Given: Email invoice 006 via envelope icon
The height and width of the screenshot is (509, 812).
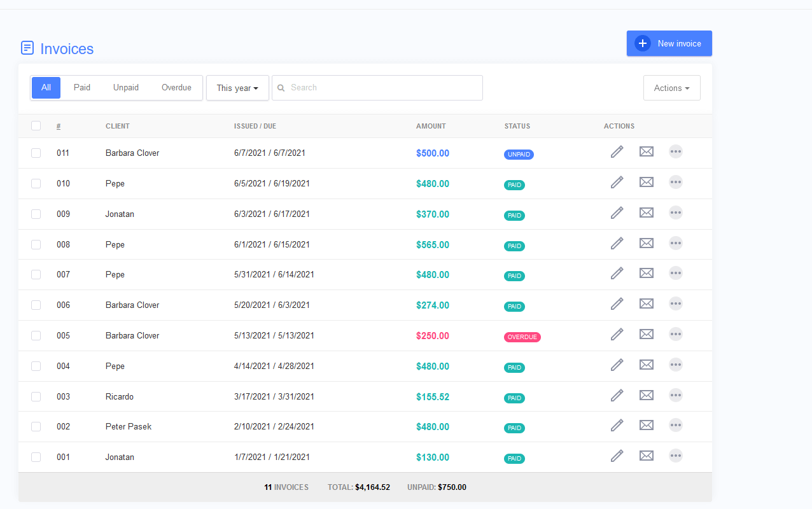Looking at the screenshot, I should [x=647, y=303].
